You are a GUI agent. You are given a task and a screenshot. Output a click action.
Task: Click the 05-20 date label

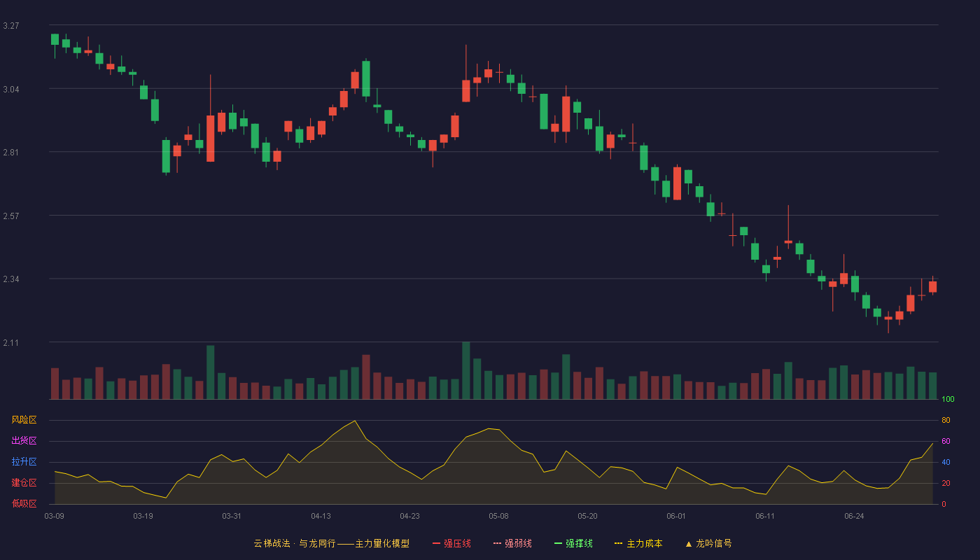tap(587, 516)
